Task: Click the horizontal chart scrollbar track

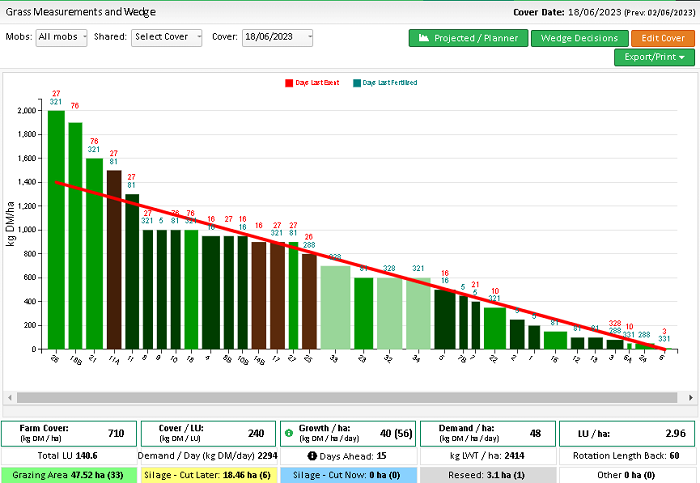Action: pos(347,397)
